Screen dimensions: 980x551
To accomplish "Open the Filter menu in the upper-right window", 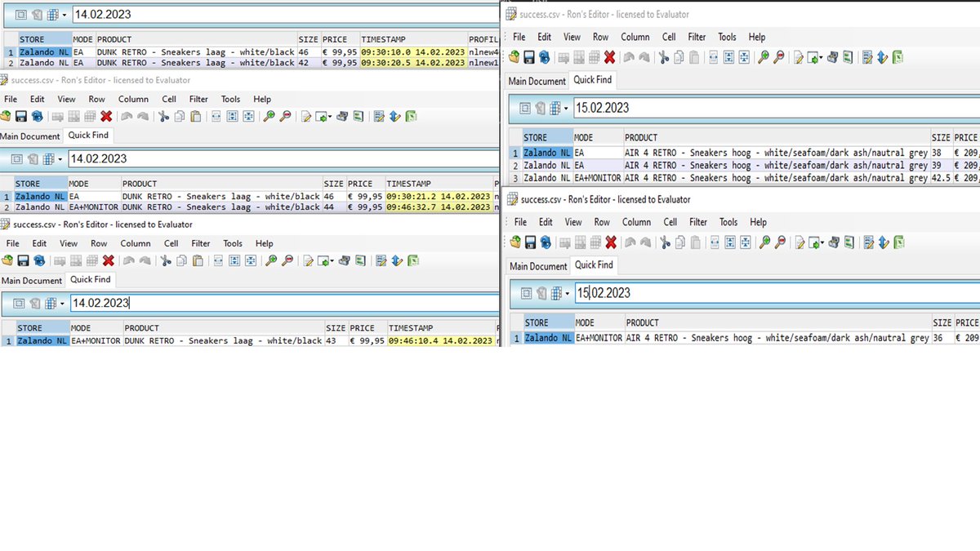I will (697, 37).
